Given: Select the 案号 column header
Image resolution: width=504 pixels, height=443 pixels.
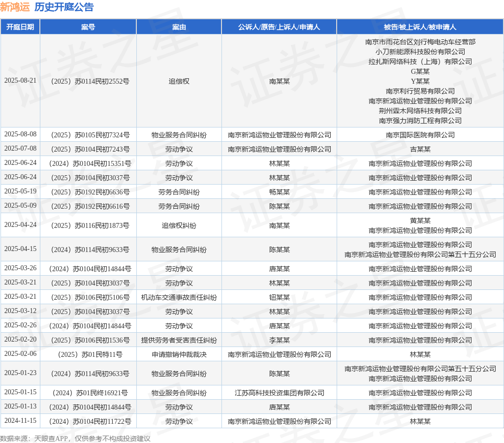Looking at the screenshot, I should point(88,27).
